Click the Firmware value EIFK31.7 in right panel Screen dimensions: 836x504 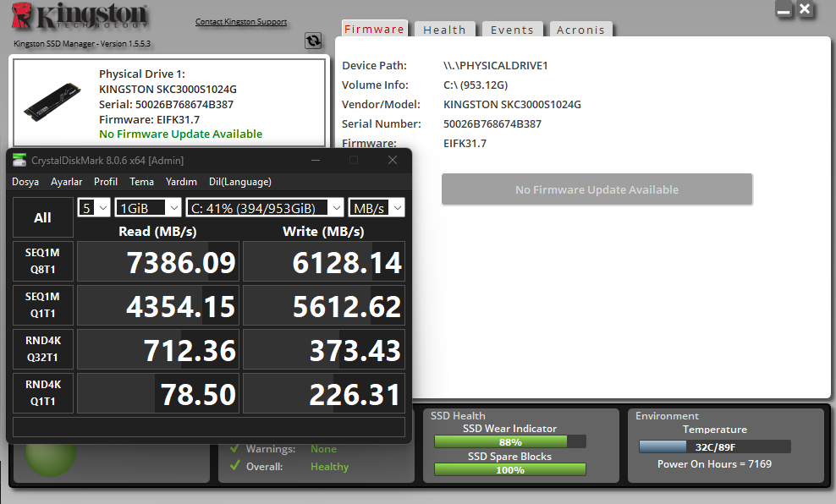point(465,143)
